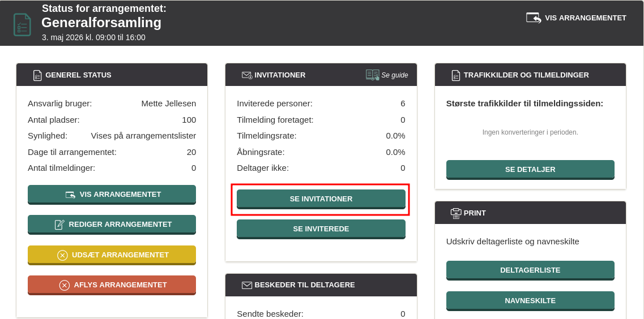Click the event checklist icon in header
The height and width of the screenshot is (319, 644).
[22, 24]
